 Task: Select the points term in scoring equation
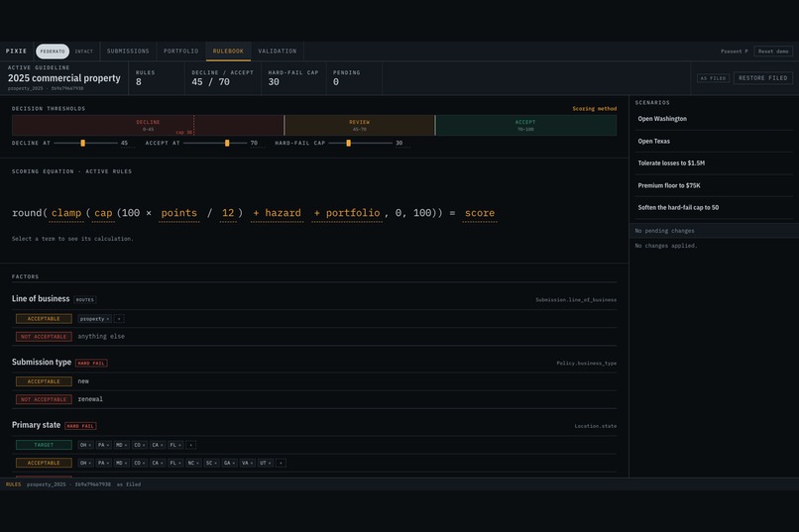tap(178, 213)
